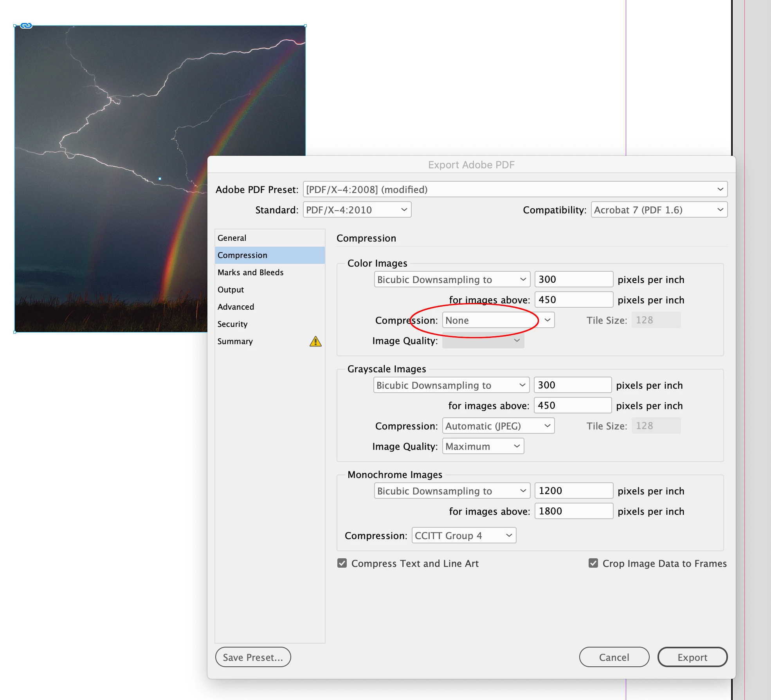Viewport: 771px width, 700px height.
Task: Expand the Compatibility Acrobat 7 dropdown
Action: pos(659,210)
